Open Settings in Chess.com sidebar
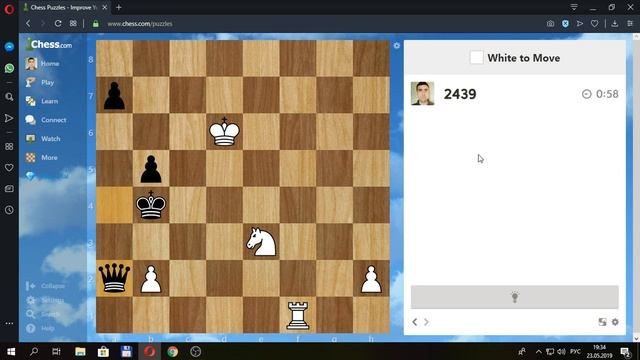 pyautogui.click(x=45, y=300)
